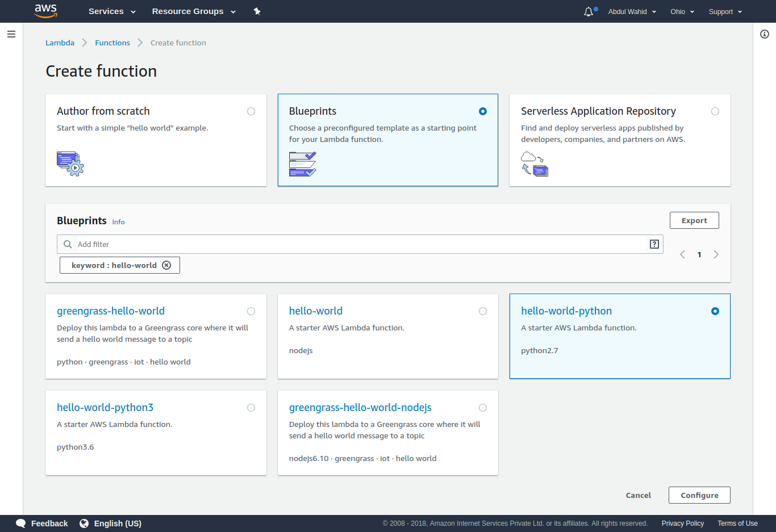This screenshot has height=532, width=776.
Task: Select Serverless Application Repository radio button
Action: click(x=715, y=111)
